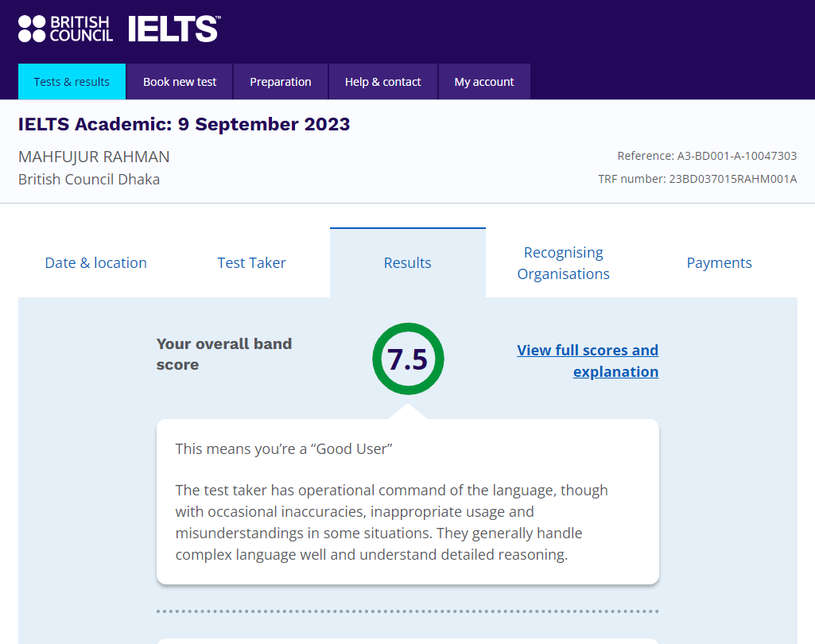Open the Test Taker tab

coord(252,263)
